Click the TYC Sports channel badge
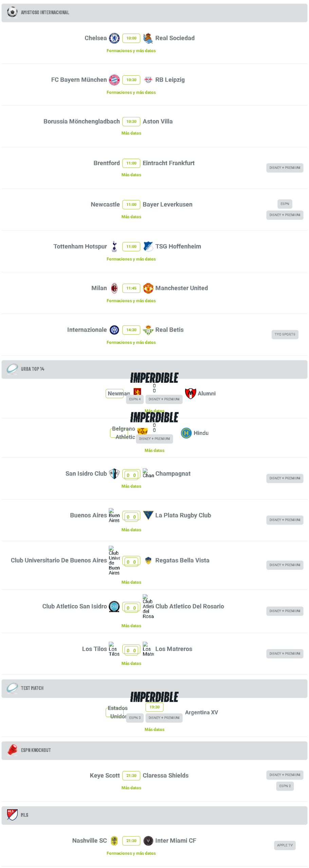The width and height of the screenshot is (309, 868). [285, 334]
